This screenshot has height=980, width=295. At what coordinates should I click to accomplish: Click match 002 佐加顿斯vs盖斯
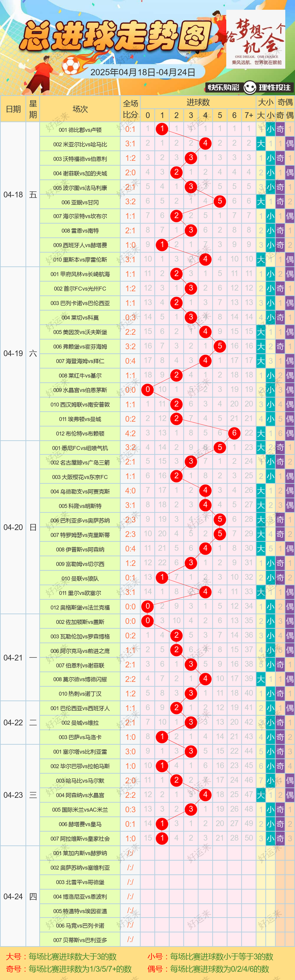pyautogui.click(x=80, y=622)
